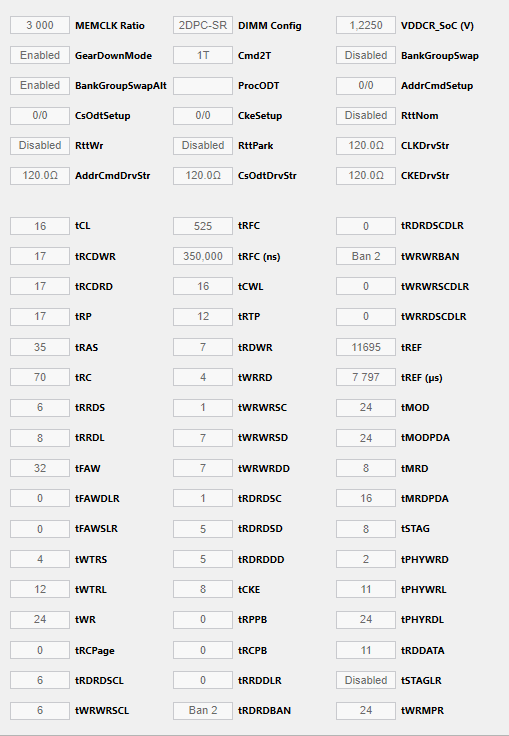Click the MEMCLK Ratio value field
509x736 pixels.
click(40, 25)
